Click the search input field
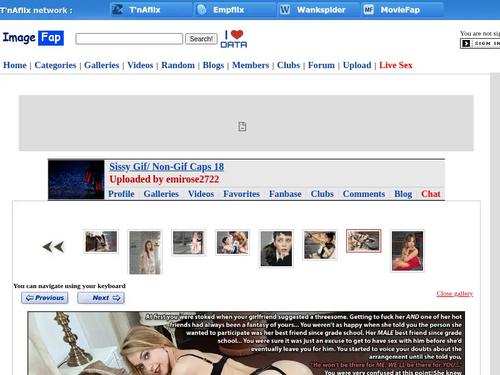Screen dimensions: 500x375 click(129, 39)
